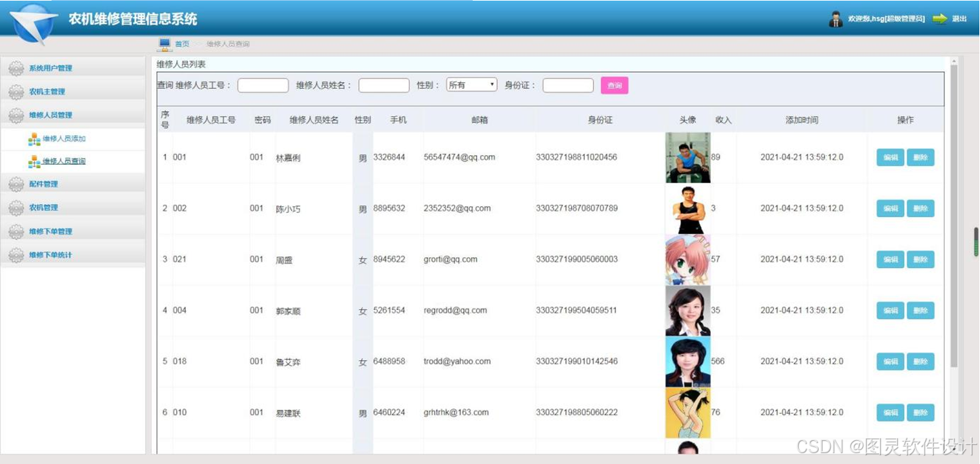Click 删除 button for 林嘉俐 row

[x=920, y=157]
